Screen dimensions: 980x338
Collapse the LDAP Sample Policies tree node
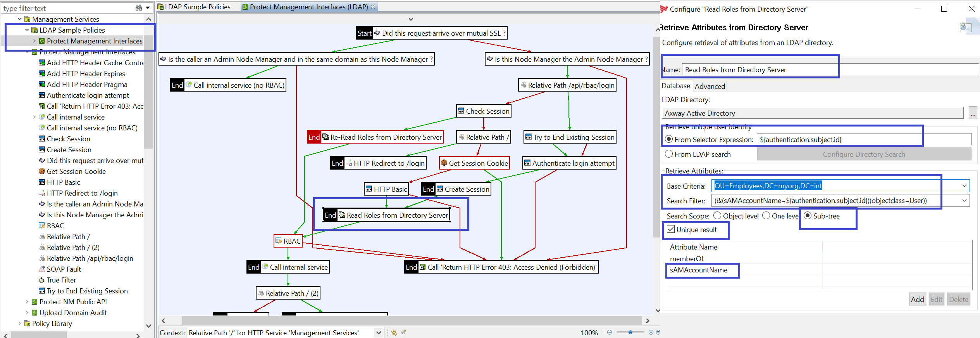click(x=27, y=30)
